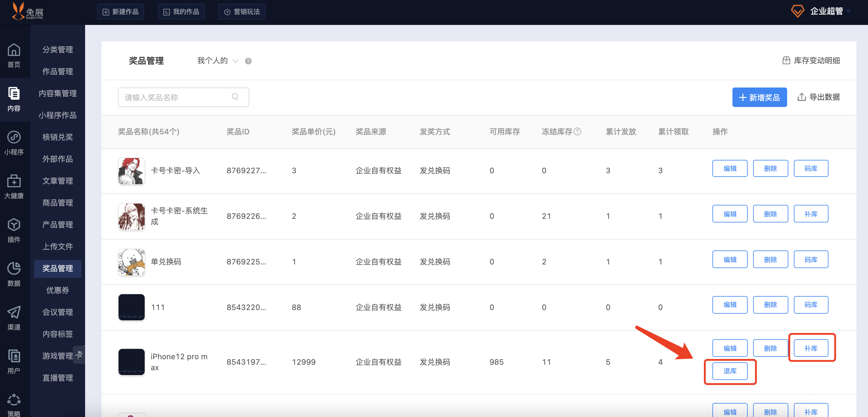The image size is (868, 417).
Task: Open 文章管理 in the submenu
Action: pos(58,181)
